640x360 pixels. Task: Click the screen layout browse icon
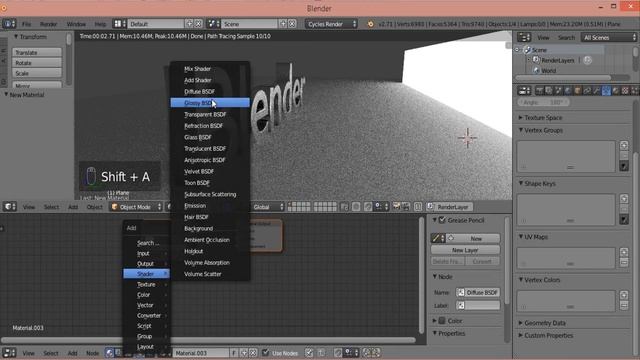119,24
